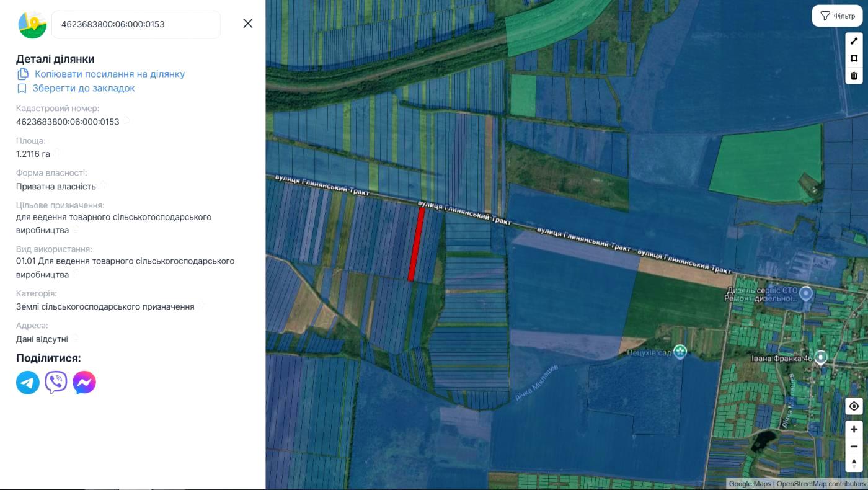Locate my current position on map

[x=854, y=406]
